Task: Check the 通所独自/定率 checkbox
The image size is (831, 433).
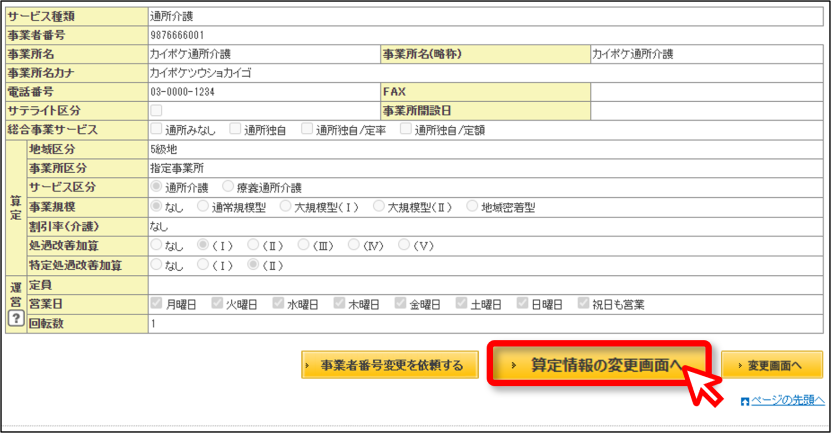Action: 307,129
